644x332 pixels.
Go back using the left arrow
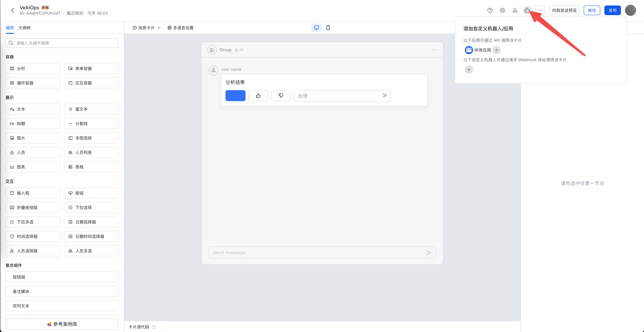click(x=13, y=10)
